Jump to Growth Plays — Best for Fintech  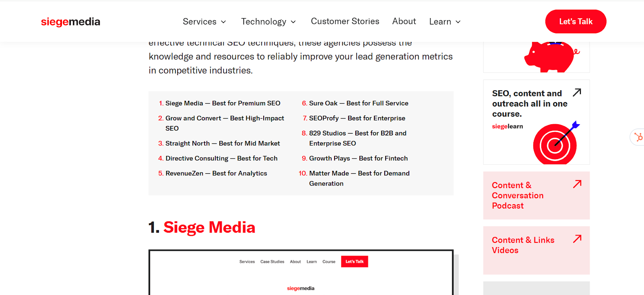[358, 158]
